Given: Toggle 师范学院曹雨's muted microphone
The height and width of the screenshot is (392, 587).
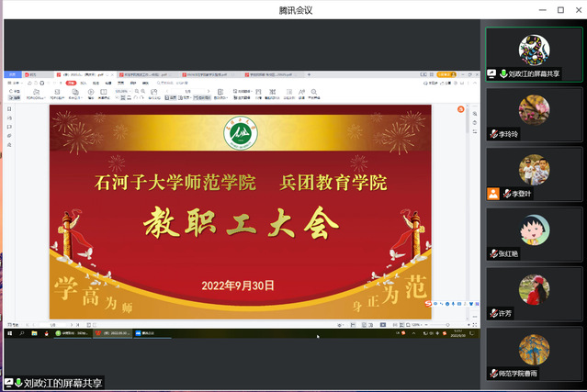Looking at the screenshot, I should (x=494, y=373).
